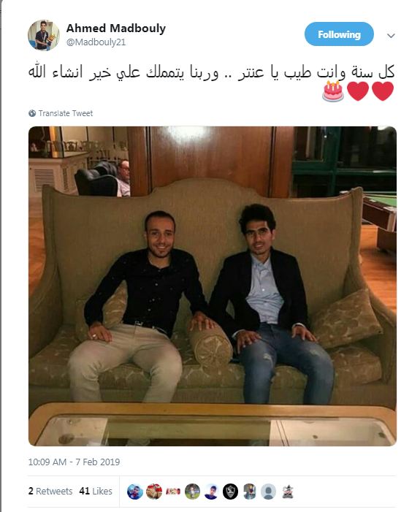View the 41 Likes list
This screenshot has width=420, height=512.
96,491
